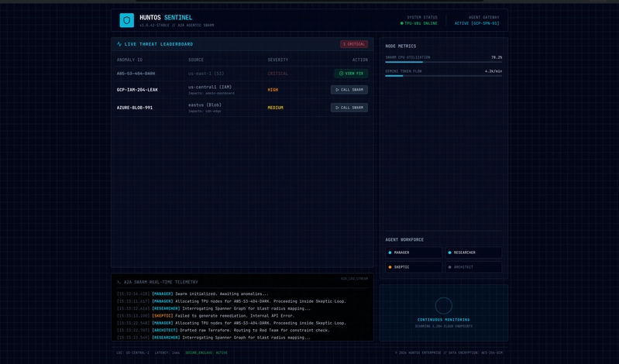Click the Swarm CPU Utilization progress bar
Screen dimensions: 619x364
pos(444,62)
